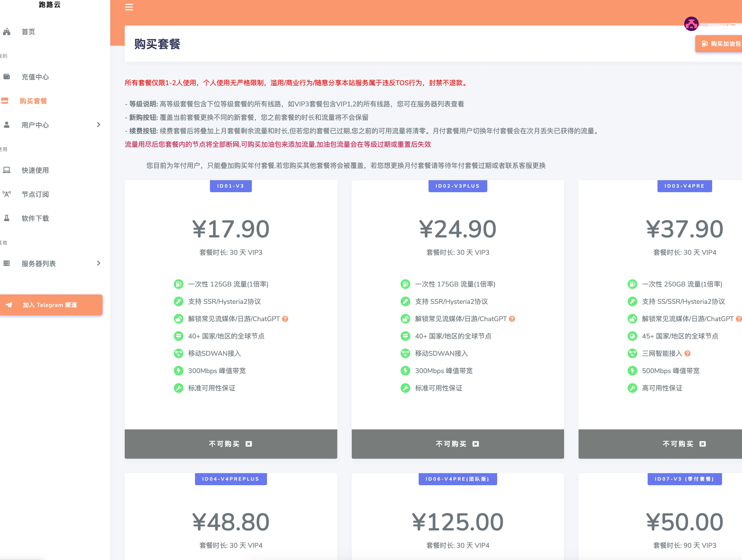Click the ID03-V4PRE plan badge

(x=685, y=186)
